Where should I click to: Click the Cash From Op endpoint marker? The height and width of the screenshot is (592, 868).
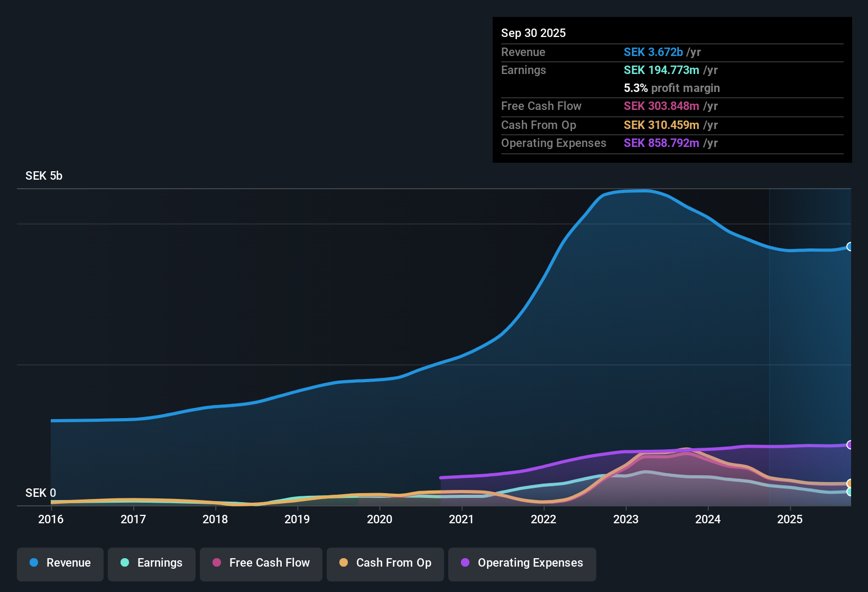[x=849, y=483]
